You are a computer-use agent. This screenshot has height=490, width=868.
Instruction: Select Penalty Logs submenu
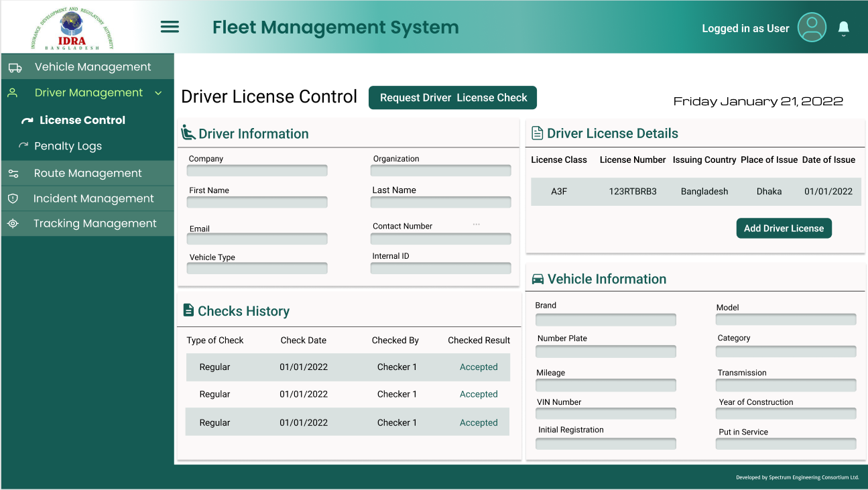click(x=68, y=146)
